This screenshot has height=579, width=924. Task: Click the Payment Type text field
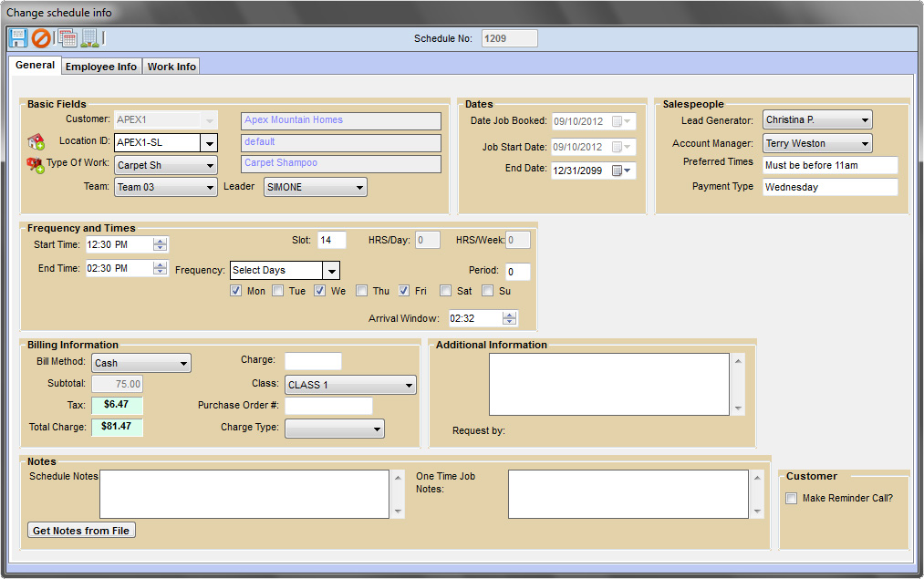830,187
